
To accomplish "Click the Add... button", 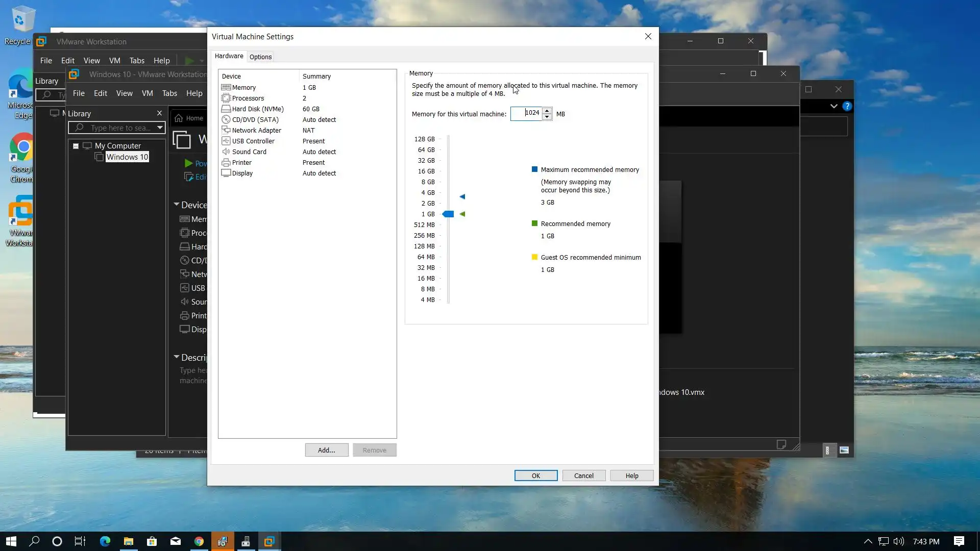I will pyautogui.click(x=327, y=450).
